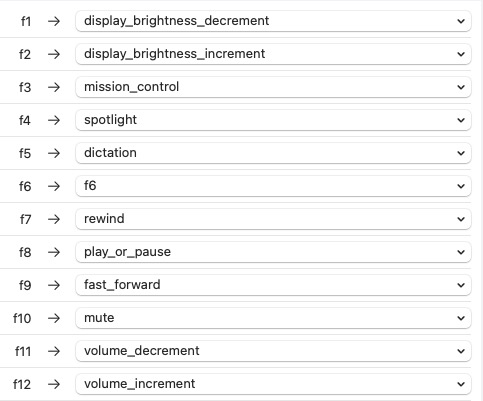
Task: Click the chevron in the mute row
Action: tap(461, 318)
